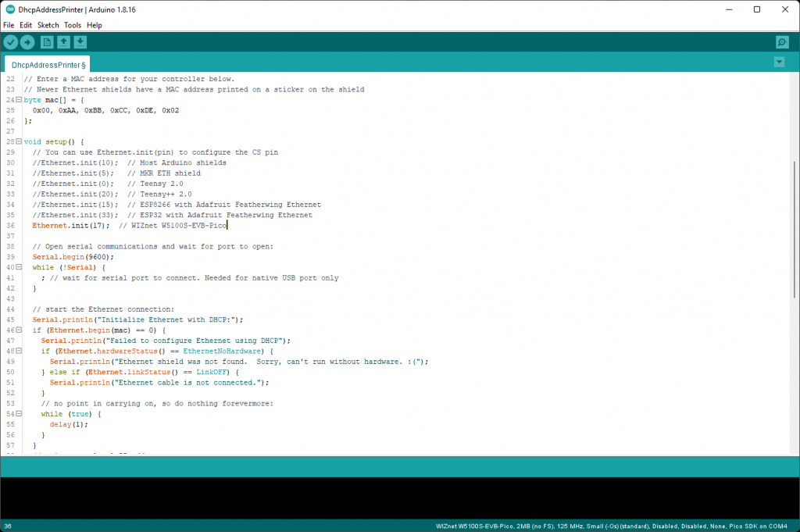Click the "Ethernet shield was not found" line
This screenshot has width=800, height=532.
point(239,362)
